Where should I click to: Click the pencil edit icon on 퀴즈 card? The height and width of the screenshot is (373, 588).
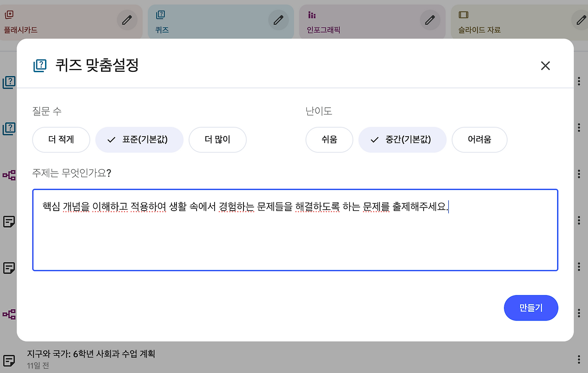(278, 20)
